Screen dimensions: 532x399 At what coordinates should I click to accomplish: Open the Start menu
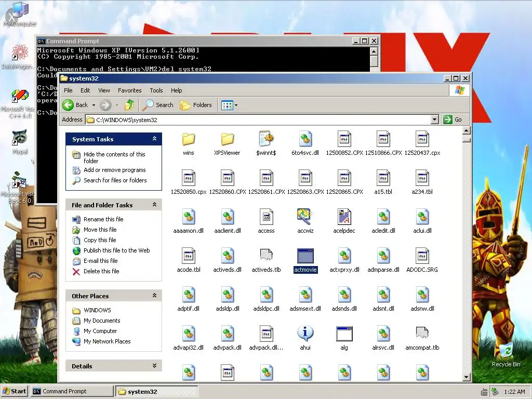(15, 391)
